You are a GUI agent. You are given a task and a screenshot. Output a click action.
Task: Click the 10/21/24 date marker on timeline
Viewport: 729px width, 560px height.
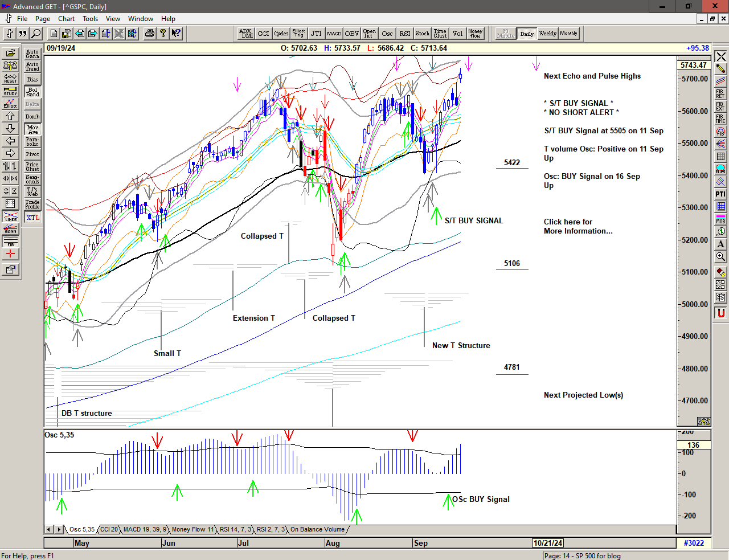pos(548,543)
